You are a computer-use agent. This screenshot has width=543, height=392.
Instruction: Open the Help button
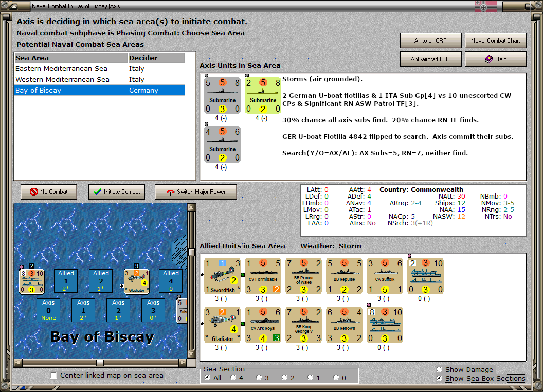(495, 59)
